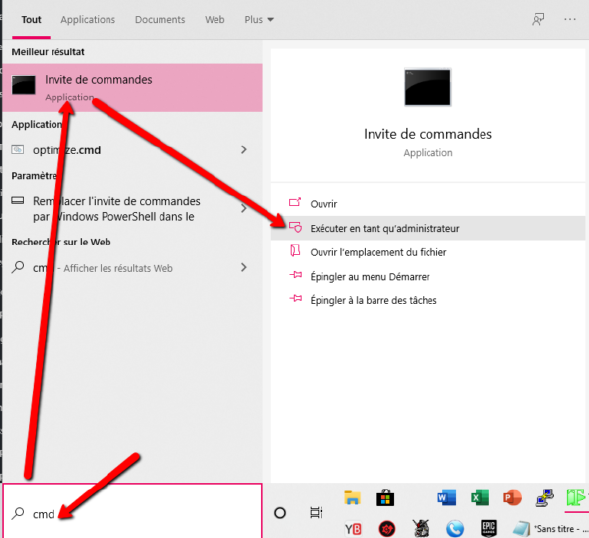Choose Exécuter en tant qu'administrateur
Viewport: 589px width, 538px height.
428,228
